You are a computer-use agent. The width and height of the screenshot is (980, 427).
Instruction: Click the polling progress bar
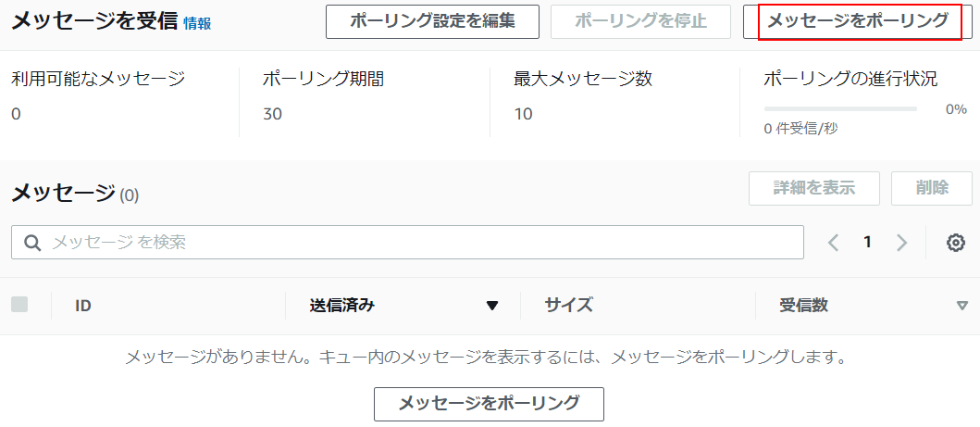[840, 108]
